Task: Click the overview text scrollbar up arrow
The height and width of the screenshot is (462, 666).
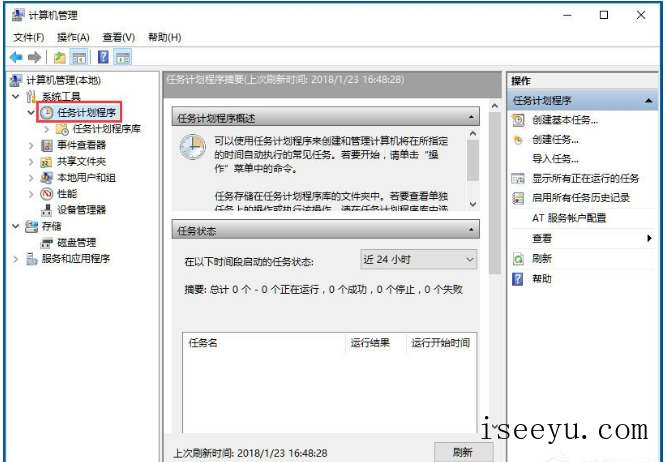Action: coord(473,134)
